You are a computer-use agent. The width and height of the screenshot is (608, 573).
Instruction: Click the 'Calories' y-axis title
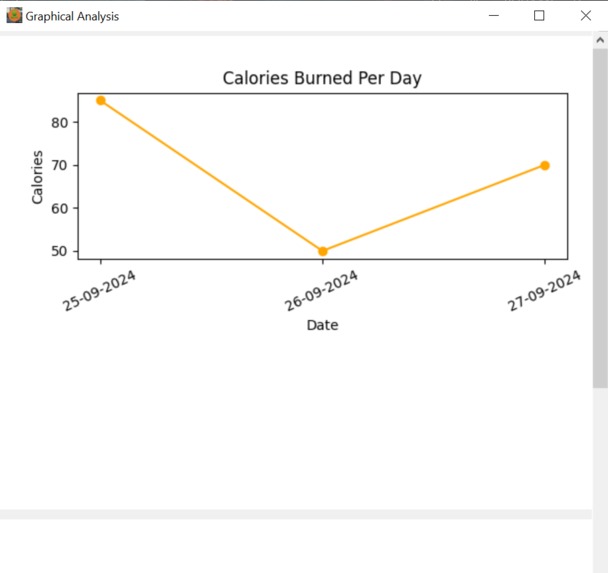pyautogui.click(x=37, y=177)
